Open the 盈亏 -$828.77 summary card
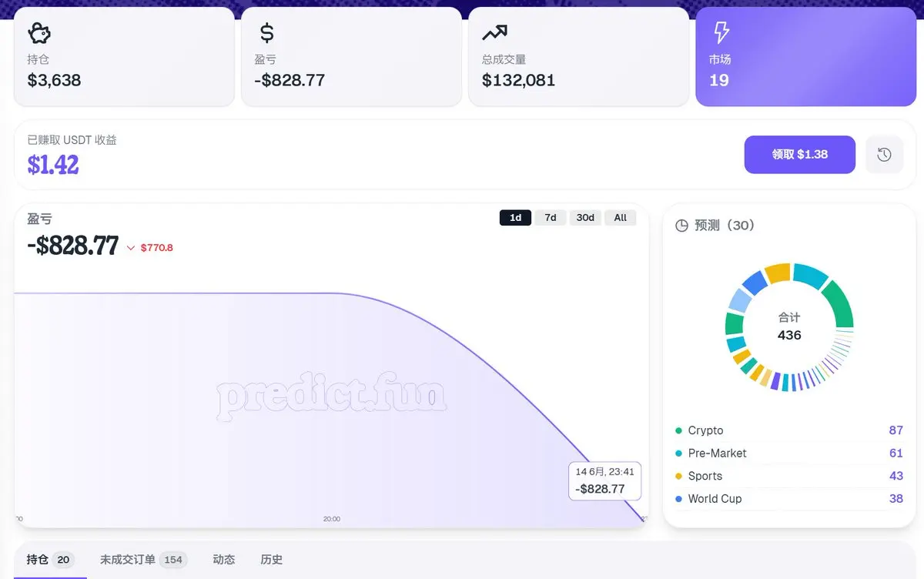924x579 pixels. click(x=351, y=57)
